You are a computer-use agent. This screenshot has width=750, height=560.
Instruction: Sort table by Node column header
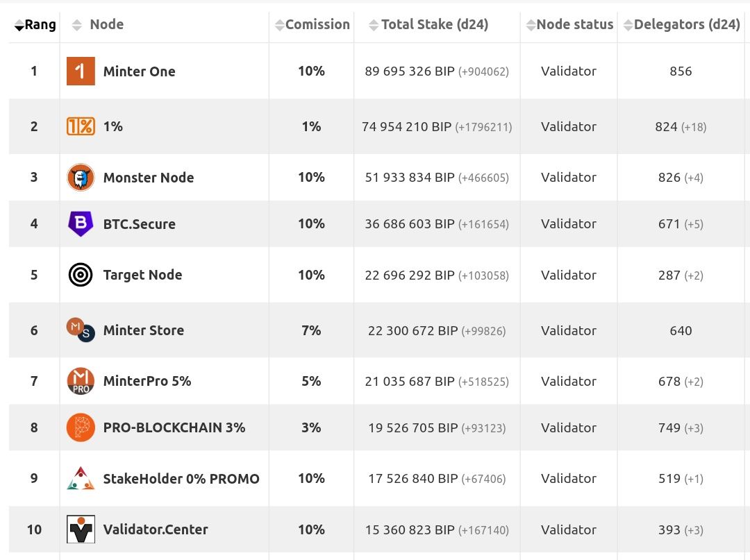pos(106,25)
